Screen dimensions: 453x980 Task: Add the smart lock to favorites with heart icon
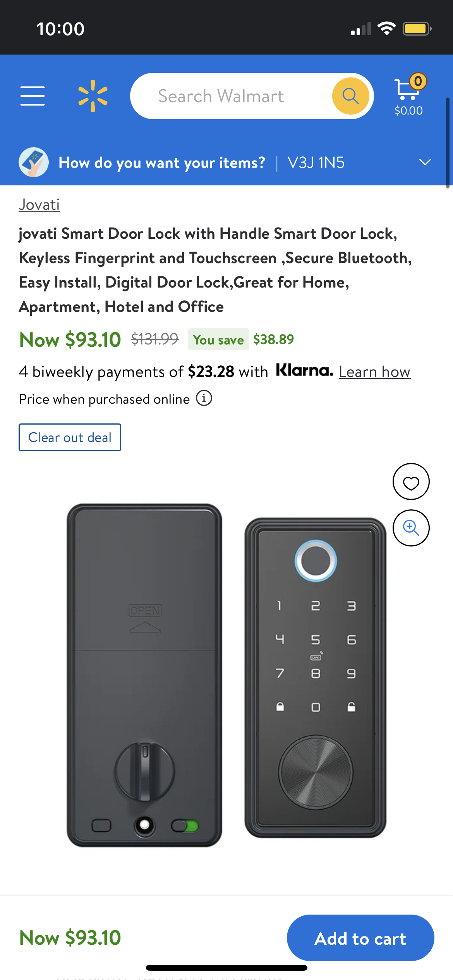411,481
